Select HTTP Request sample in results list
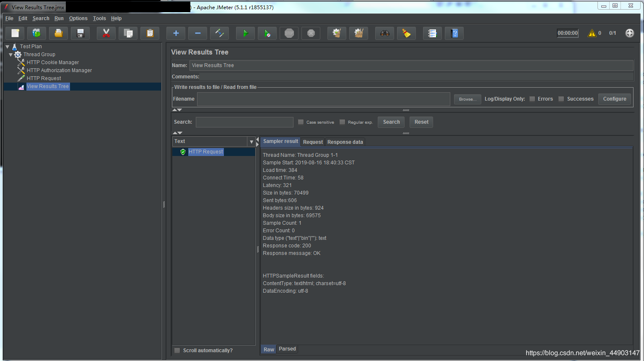This screenshot has height=361, width=644. pyautogui.click(x=206, y=152)
